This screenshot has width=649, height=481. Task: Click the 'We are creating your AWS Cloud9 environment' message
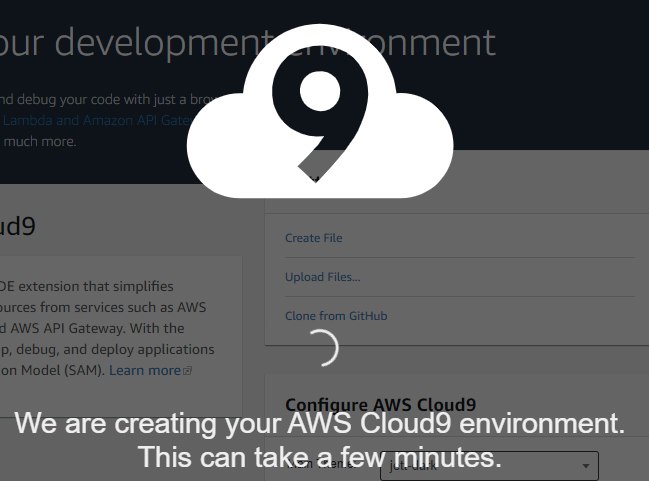tap(320, 423)
